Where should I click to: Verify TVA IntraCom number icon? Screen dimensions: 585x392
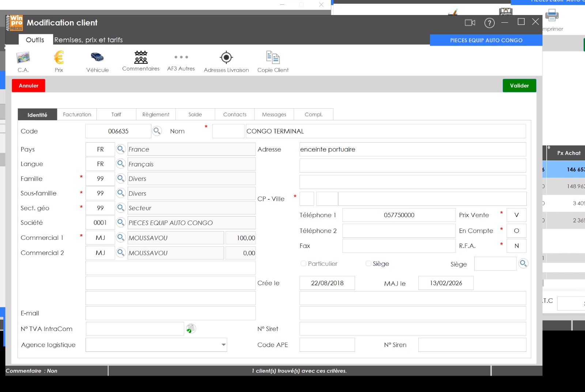pos(191,329)
